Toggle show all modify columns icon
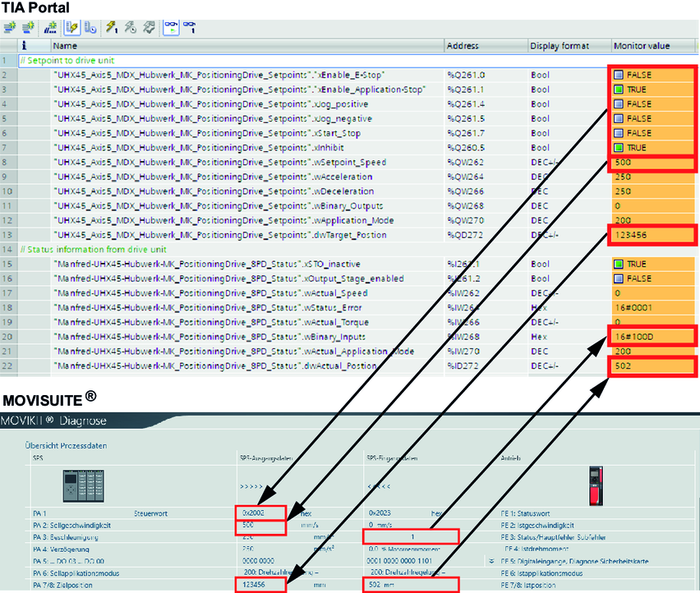700x593 pixels. click(71, 27)
